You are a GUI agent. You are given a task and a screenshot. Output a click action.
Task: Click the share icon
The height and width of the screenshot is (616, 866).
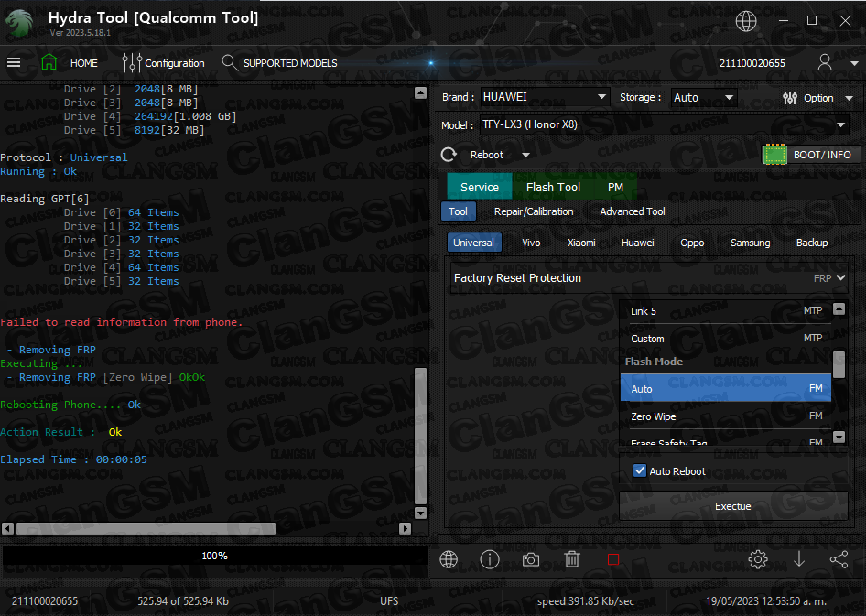(839, 559)
